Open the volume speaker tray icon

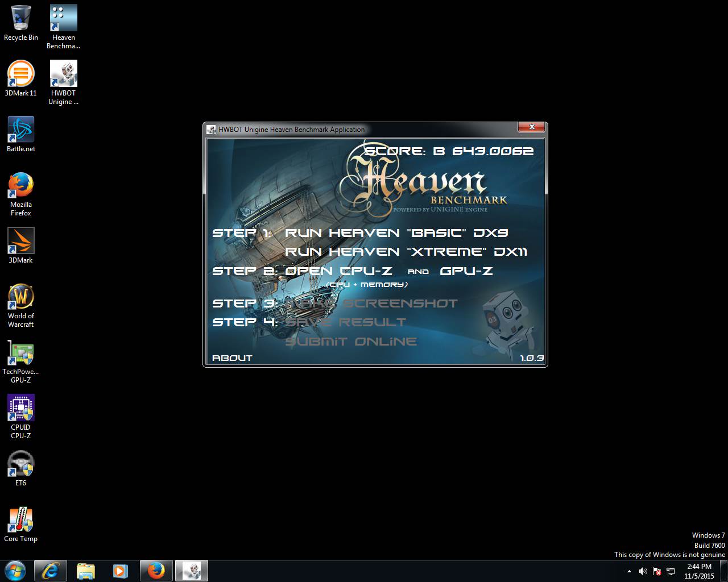[643, 571]
